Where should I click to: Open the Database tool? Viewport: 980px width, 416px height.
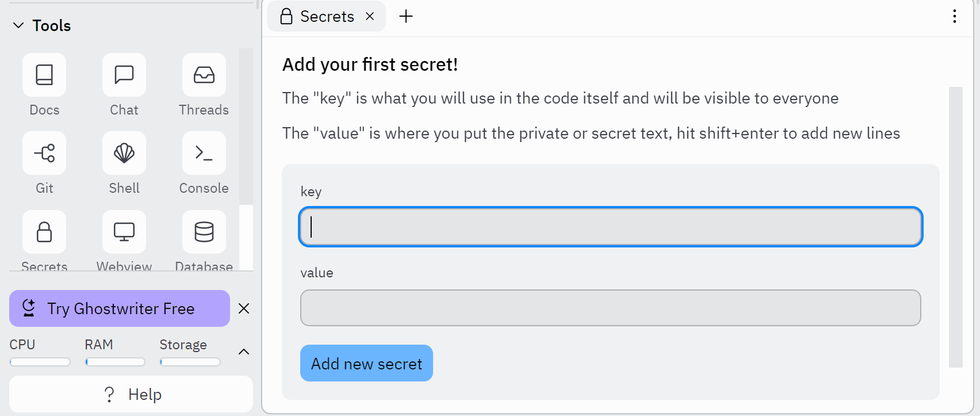click(204, 232)
